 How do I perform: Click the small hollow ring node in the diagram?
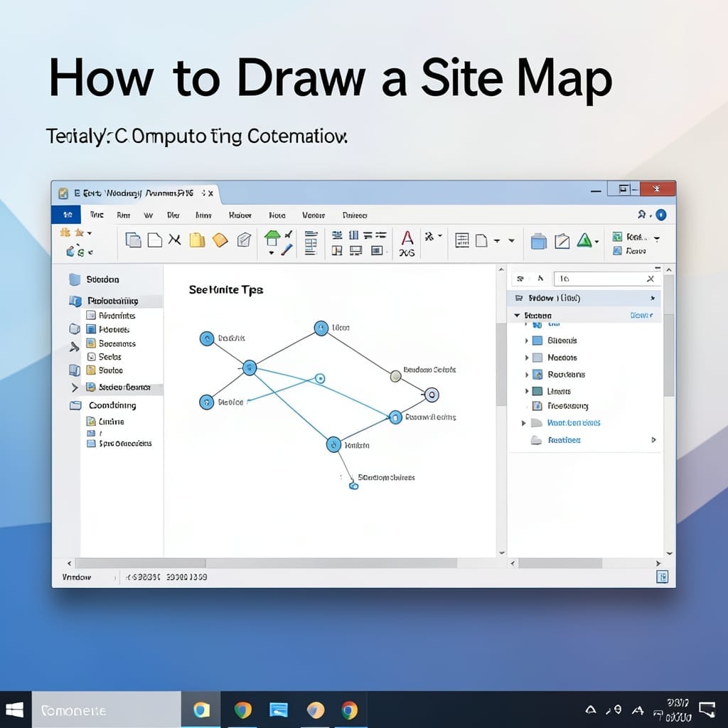pyautogui.click(x=319, y=378)
